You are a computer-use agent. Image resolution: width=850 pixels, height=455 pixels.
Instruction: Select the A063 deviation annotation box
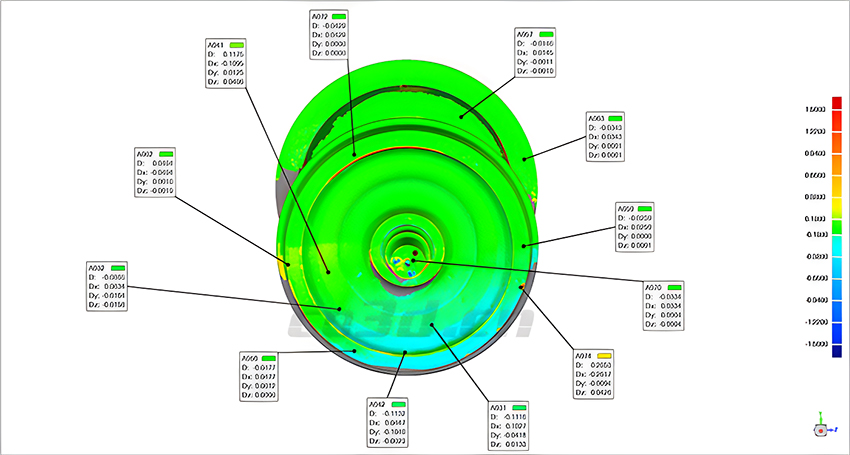[612, 136]
